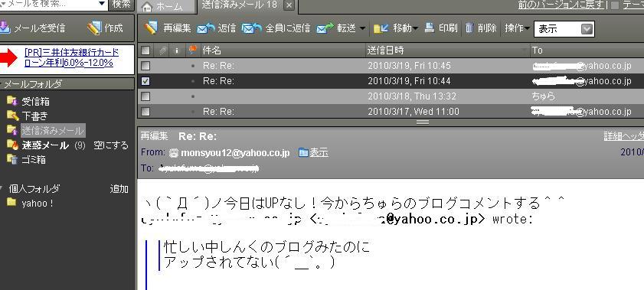Check the 2010/3/17 11:00 message checkbox
Viewport: 644px width, 290px height.
pos(145,111)
